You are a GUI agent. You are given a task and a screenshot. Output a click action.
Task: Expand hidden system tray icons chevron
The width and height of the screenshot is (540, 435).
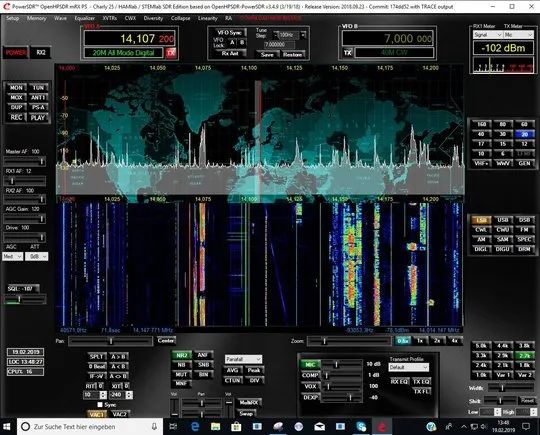pyautogui.click(x=464, y=427)
